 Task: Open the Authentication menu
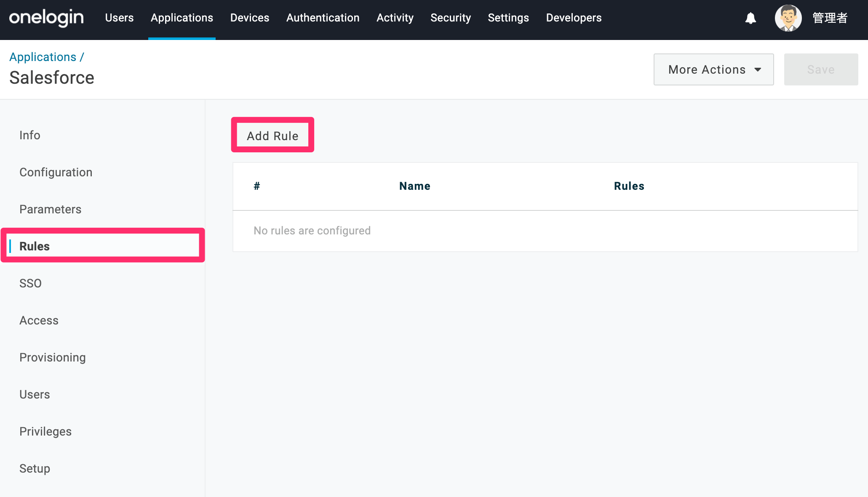[323, 18]
